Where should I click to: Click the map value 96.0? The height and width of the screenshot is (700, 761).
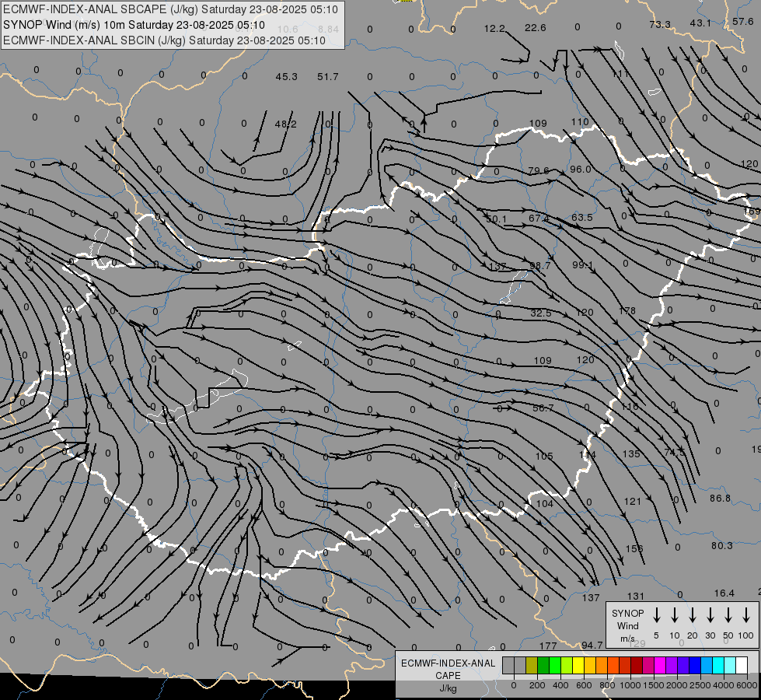581,169
